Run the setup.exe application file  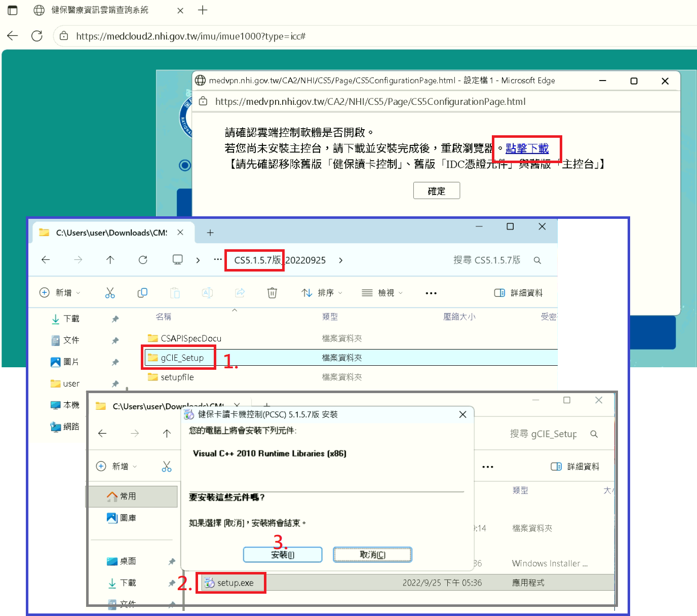[x=235, y=583]
